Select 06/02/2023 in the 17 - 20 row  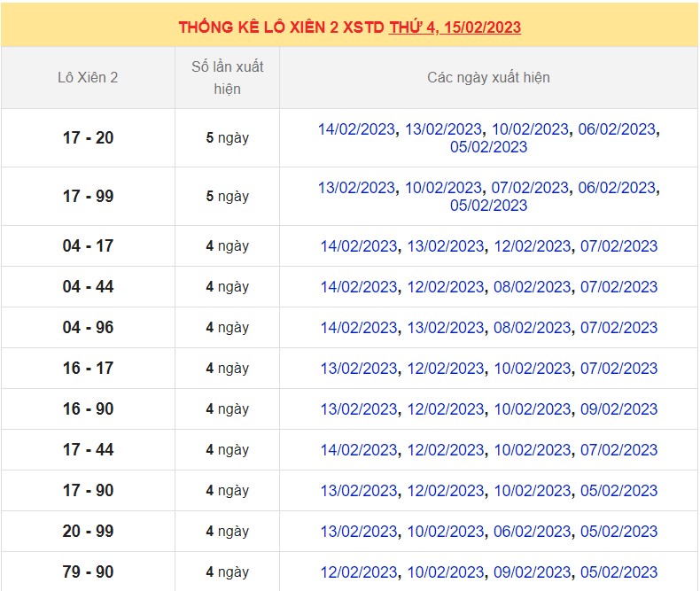tap(617, 129)
